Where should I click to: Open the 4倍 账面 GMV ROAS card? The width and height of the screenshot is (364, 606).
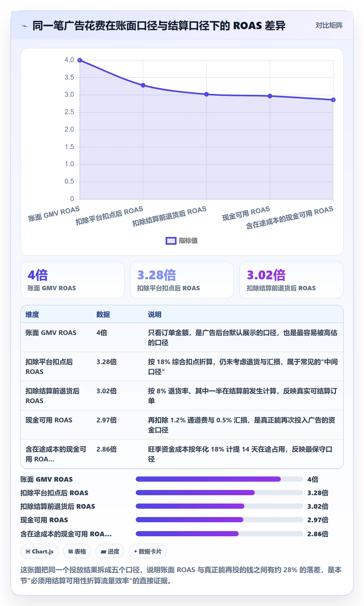click(73, 280)
